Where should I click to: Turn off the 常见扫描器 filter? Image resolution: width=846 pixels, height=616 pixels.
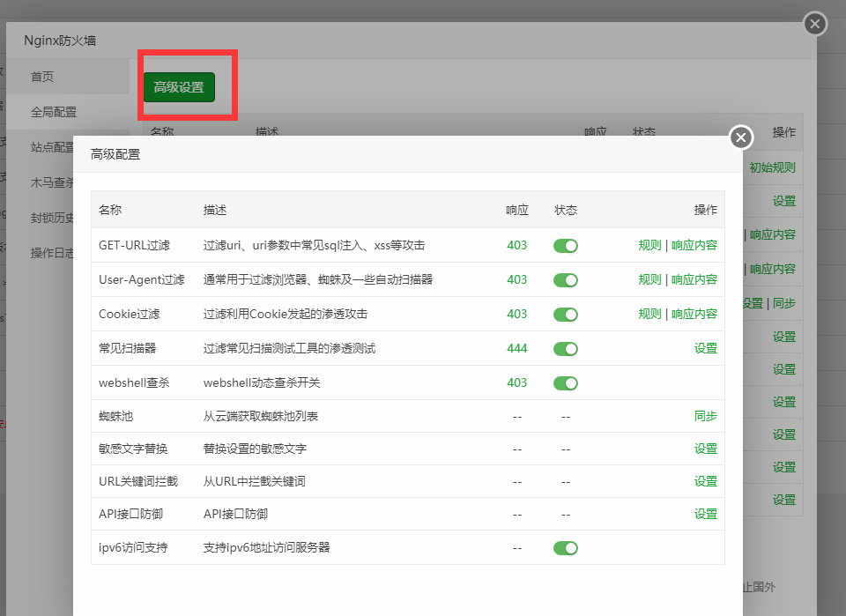(x=566, y=348)
